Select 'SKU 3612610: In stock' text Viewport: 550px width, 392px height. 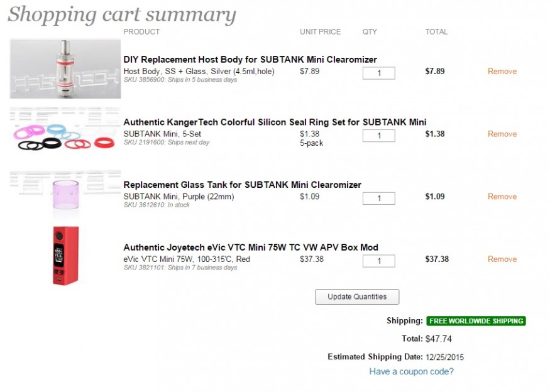coord(157,205)
